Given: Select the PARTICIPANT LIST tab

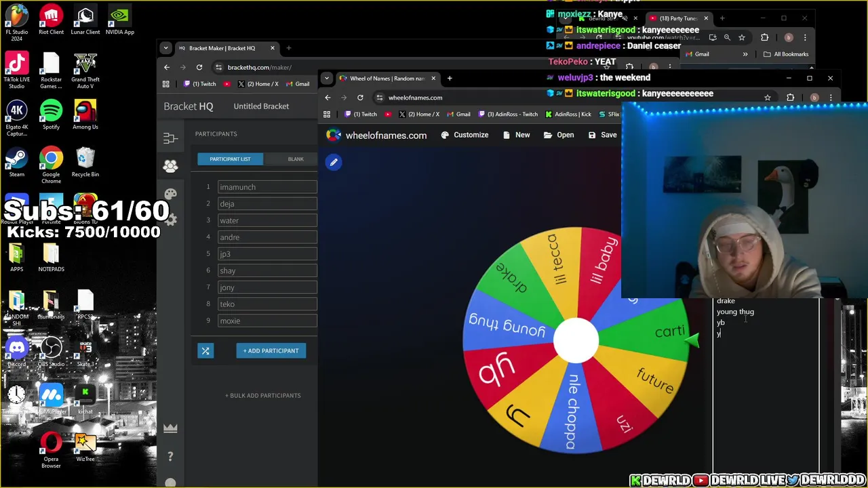Looking at the screenshot, I should click(230, 159).
